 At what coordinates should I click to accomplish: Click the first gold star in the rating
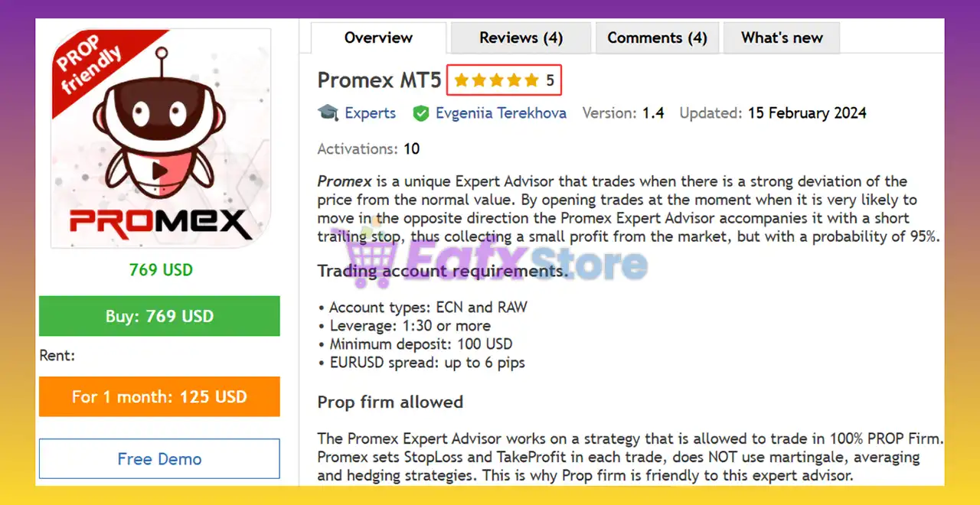point(463,80)
